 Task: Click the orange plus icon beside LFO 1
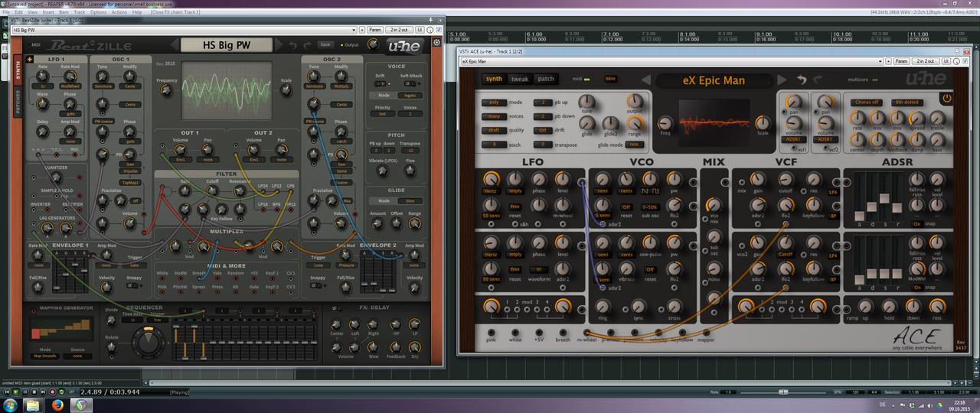click(29, 59)
